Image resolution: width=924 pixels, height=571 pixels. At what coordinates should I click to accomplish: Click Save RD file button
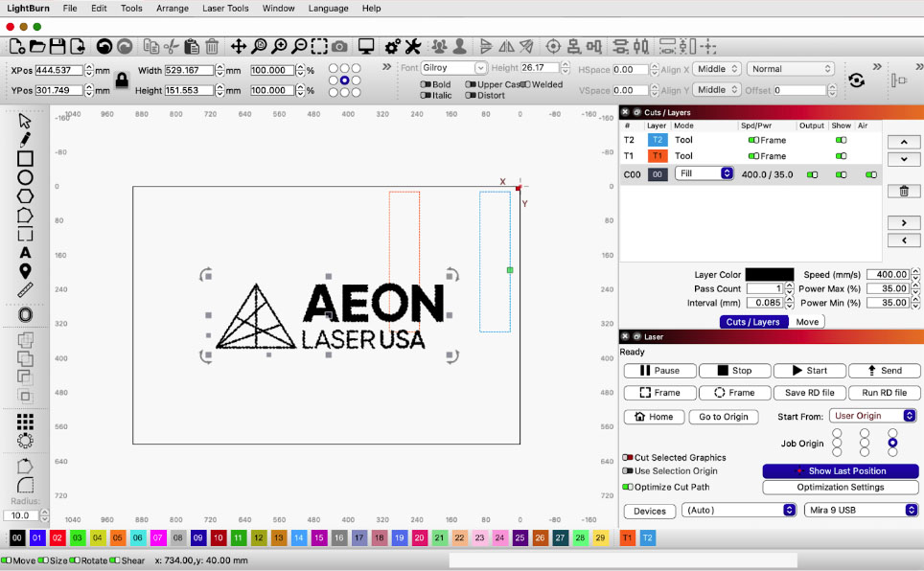(810, 393)
